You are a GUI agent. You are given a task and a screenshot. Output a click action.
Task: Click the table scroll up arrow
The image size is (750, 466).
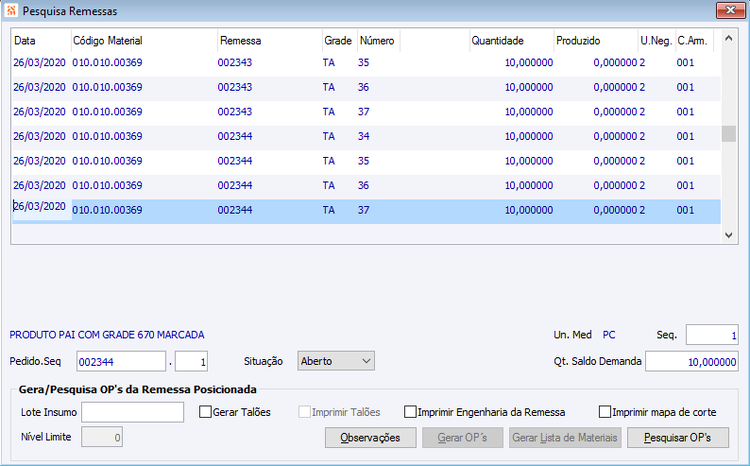click(728, 38)
